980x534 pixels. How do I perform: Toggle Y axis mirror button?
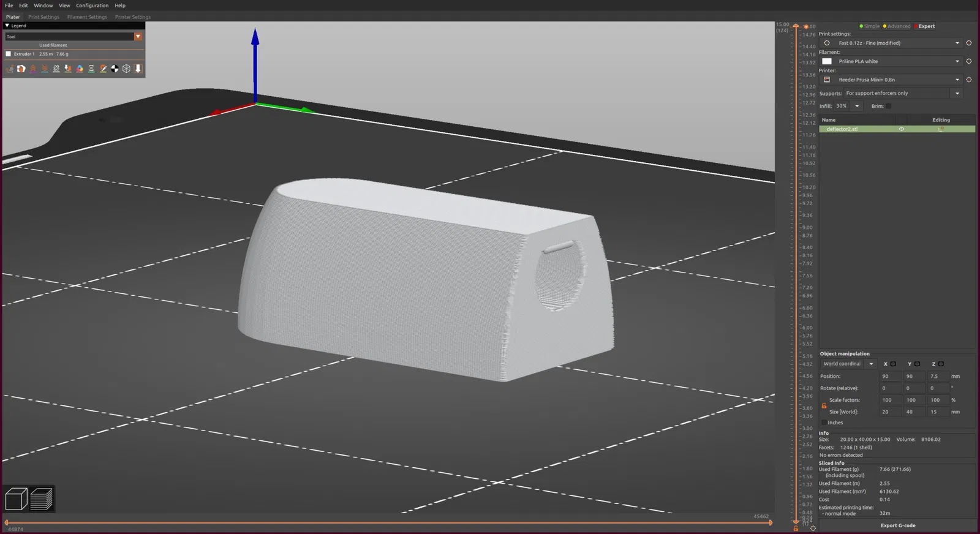tap(917, 364)
